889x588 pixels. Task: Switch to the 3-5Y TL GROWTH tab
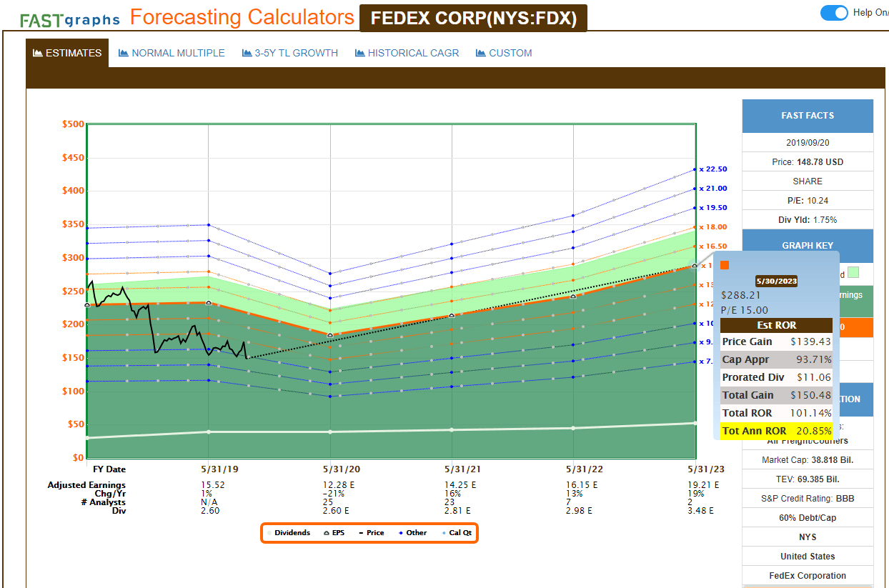(x=289, y=52)
